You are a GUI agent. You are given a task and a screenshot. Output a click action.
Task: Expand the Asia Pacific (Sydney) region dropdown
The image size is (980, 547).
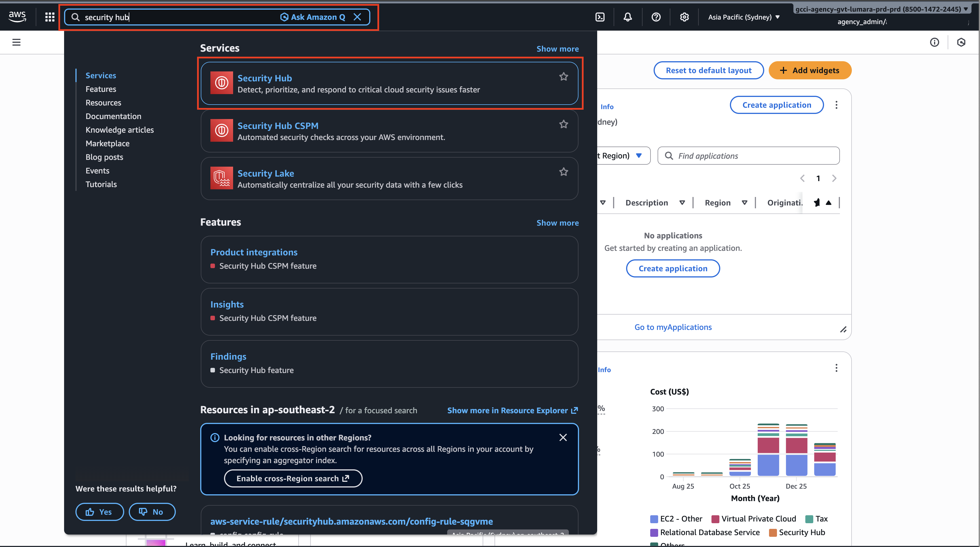744,17
